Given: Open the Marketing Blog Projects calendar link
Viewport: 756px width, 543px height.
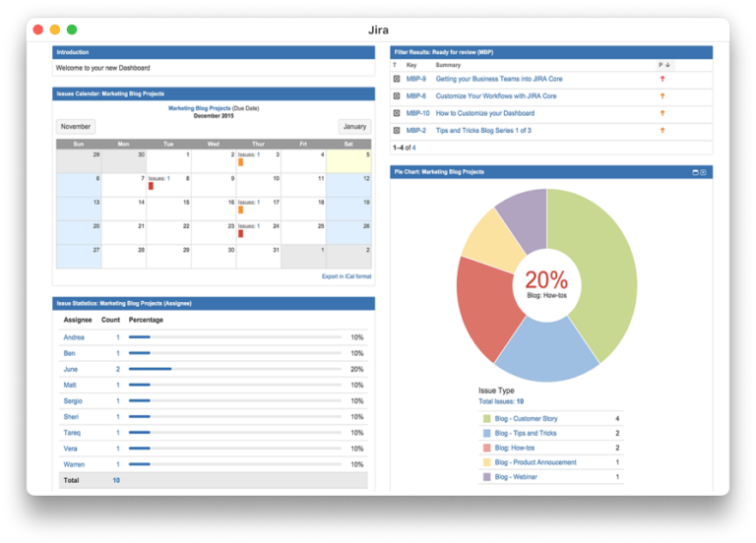Looking at the screenshot, I should 199,108.
